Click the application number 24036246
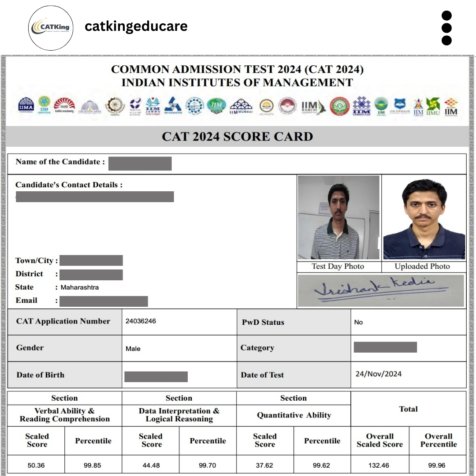Viewport: 476px width, 476px height. pos(141,321)
